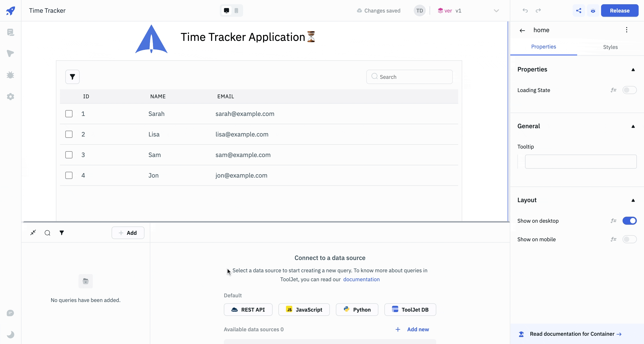Screen dimensions: 644x344
Task: Switch to the Styles tab
Action: click(610, 47)
